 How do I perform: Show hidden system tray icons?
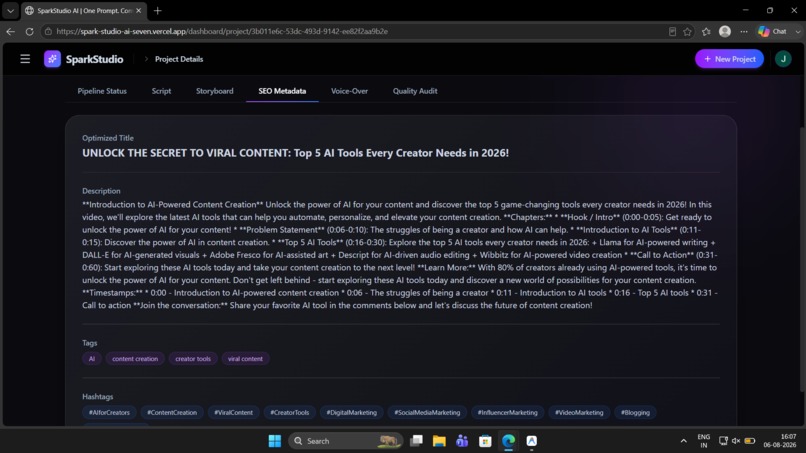(683, 441)
